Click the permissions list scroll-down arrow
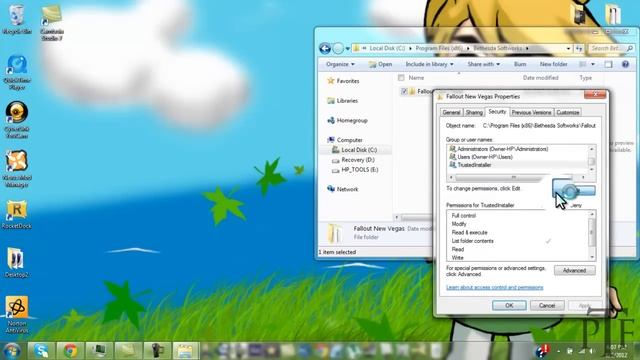Image resolution: width=640 pixels, height=360 pixels. pos(592,257)
